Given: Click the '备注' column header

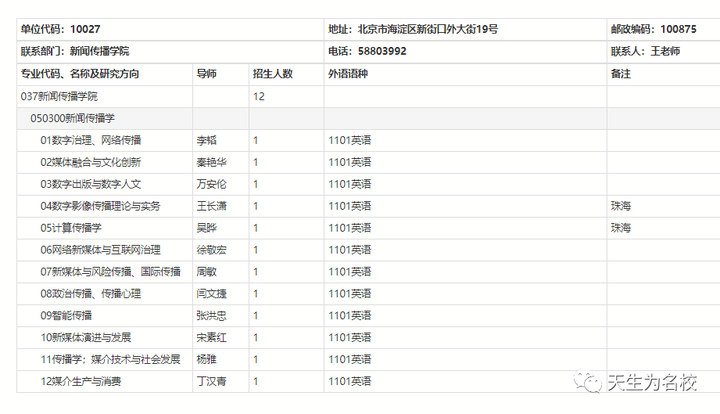Looking at the screenshot, I should pyautogui.click(x=620, y=74).
